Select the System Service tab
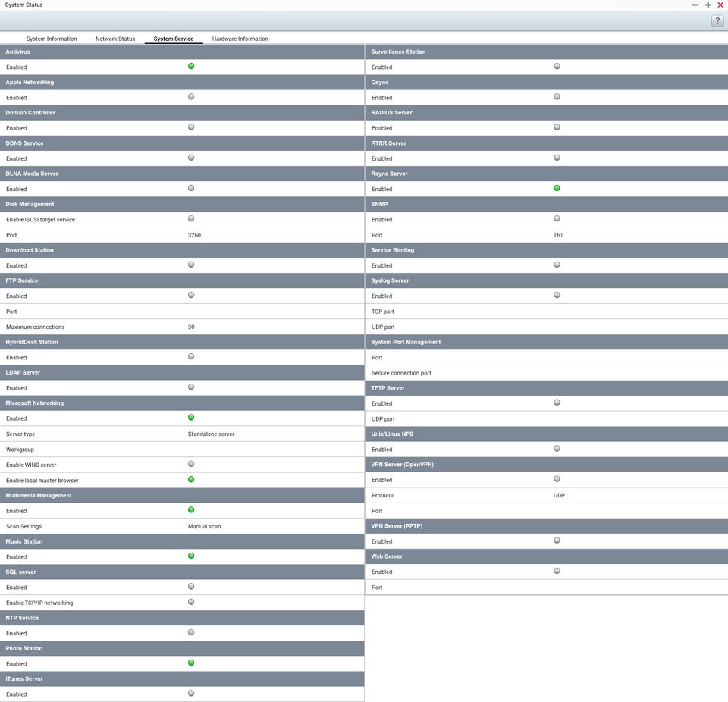The height and width of the screenshot is (702, 728). [174, 39]
